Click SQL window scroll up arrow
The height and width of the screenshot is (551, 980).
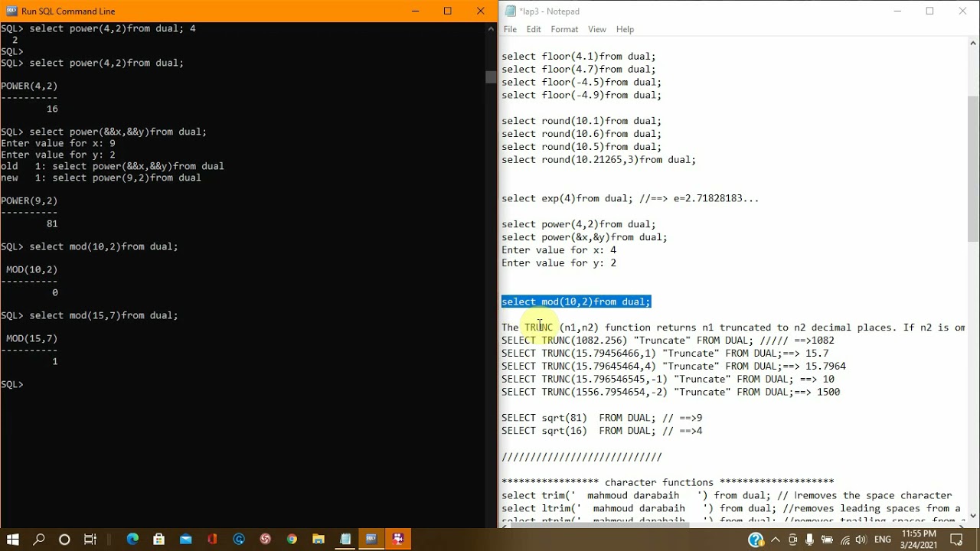click(x=490, y=29)
